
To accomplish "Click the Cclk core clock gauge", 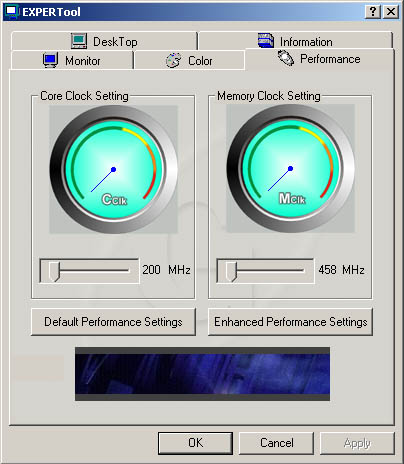I will [113, 169].
